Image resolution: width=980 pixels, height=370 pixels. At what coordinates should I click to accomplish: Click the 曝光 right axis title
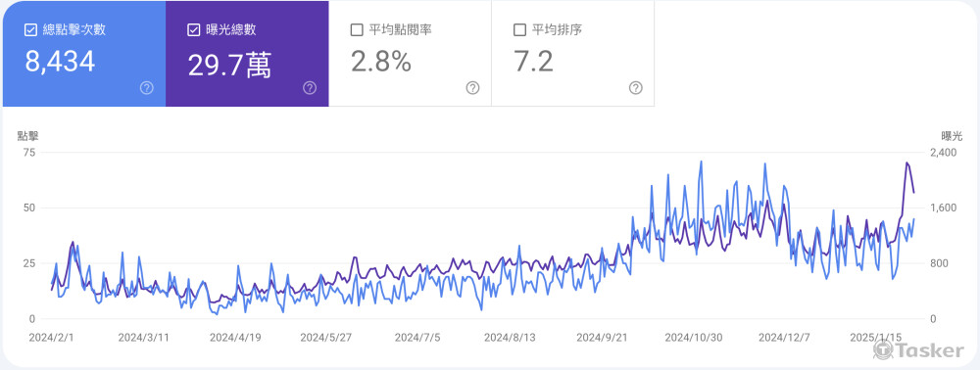(952, 135)
